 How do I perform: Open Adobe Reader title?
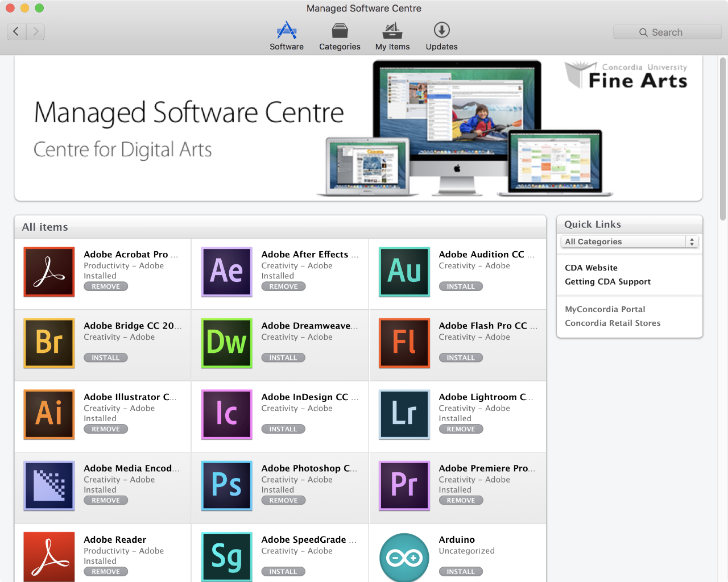click(x=115, y=540)
